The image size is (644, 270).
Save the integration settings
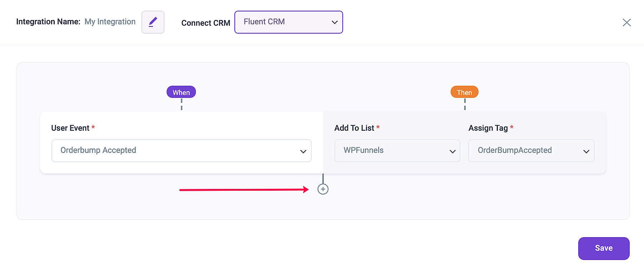coord(604,248)
